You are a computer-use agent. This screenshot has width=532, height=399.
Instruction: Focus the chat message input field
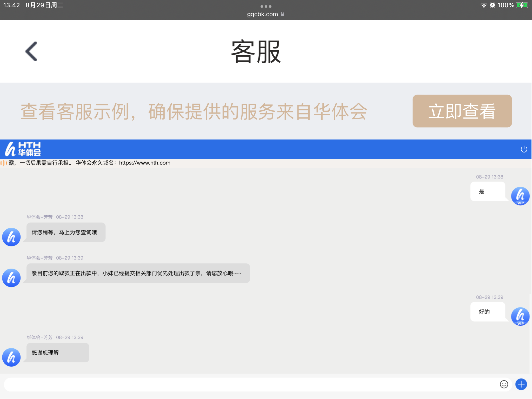249,384
